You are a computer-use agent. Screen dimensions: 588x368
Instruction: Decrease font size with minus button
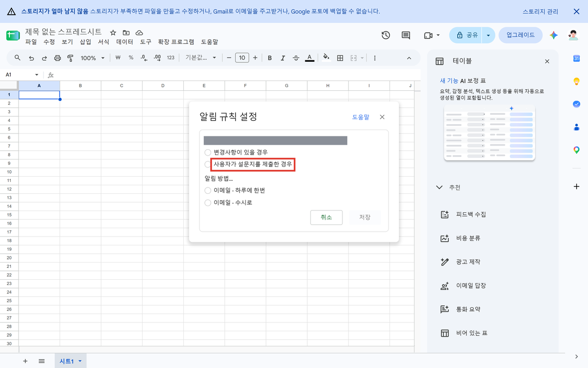coord(229,58)
